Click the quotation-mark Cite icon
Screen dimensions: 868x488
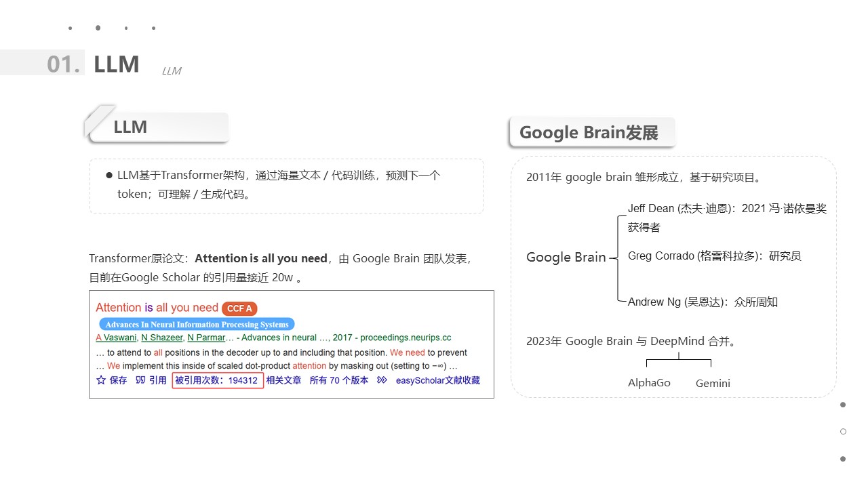(140, 380)
